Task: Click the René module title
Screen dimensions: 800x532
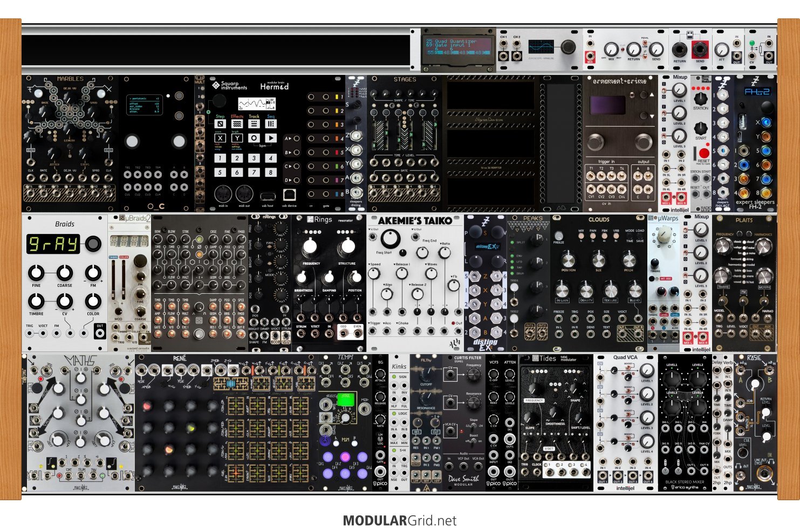Action: [x=180, y=358]
